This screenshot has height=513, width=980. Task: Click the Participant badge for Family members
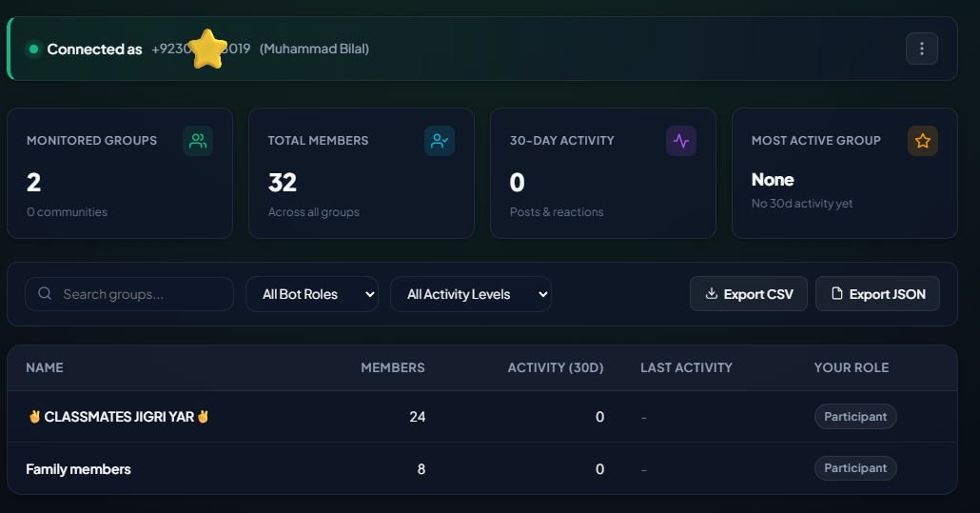click(855, 468)
